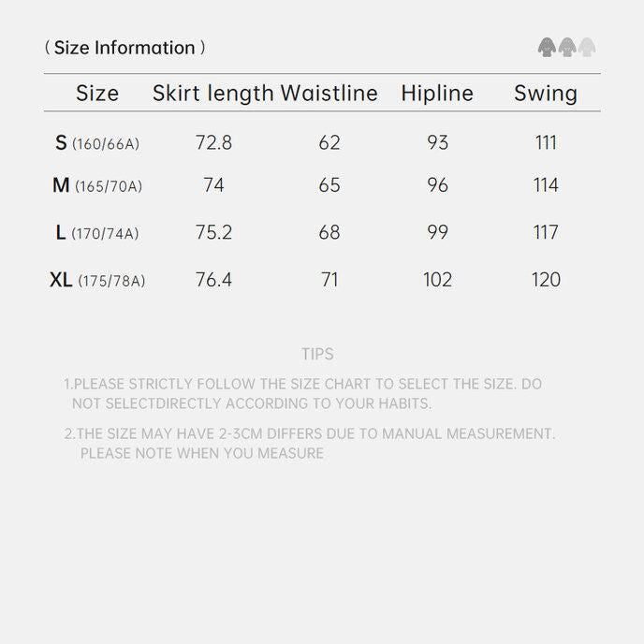Select the Skirt length column header
Image resolution: width=644 pixels, height=644 pixels.
coord(213,94)
